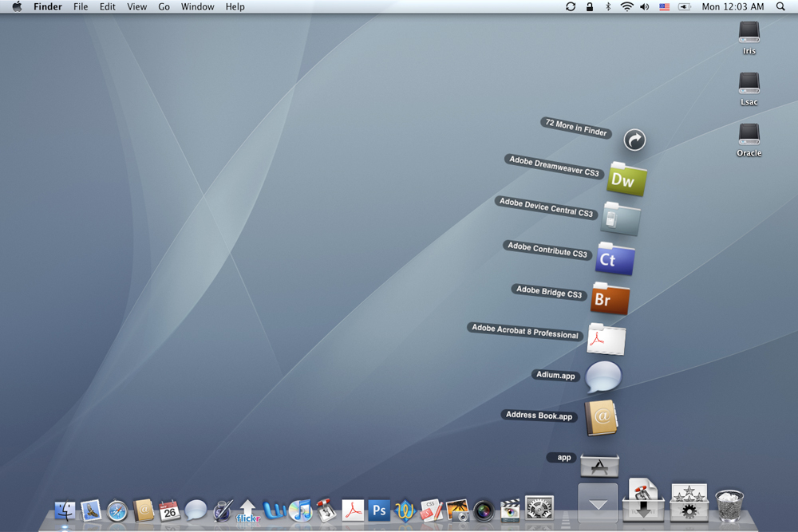
Task: Open the US flag input menu
Action: tap(664, 6)
